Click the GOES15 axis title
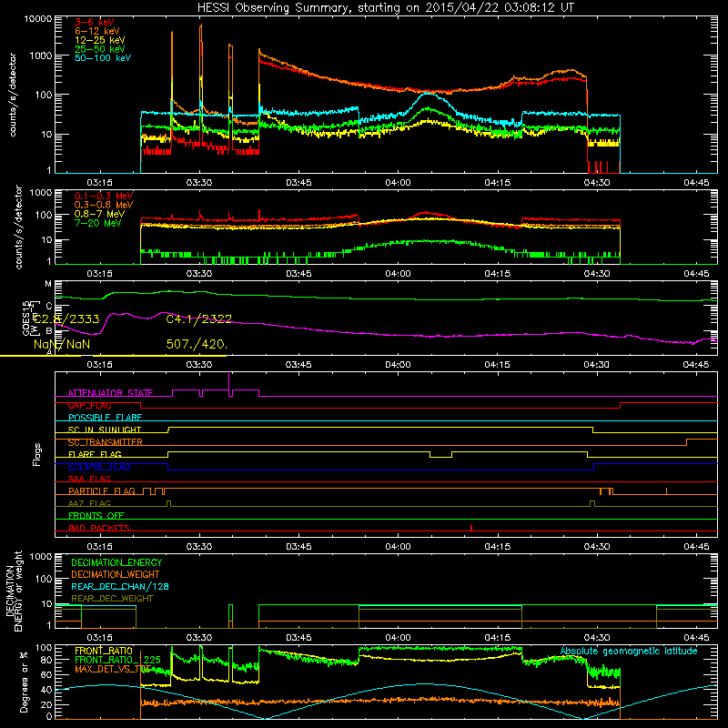 pyautogui.click(x=29, y=318)
